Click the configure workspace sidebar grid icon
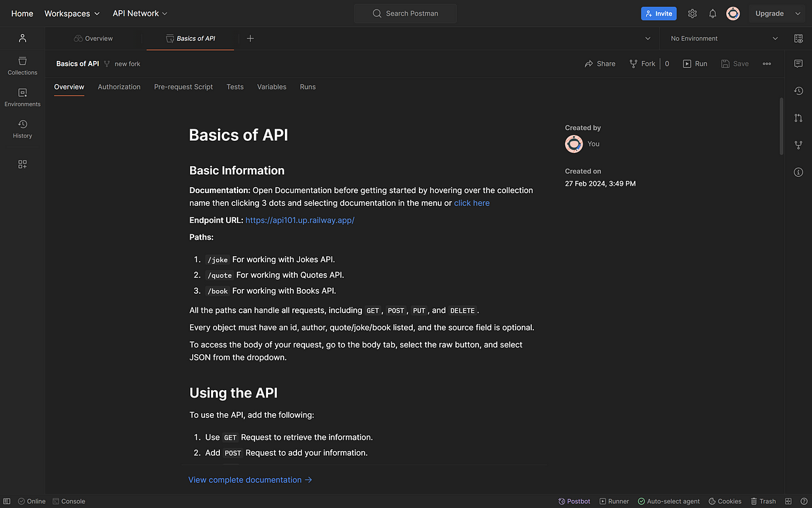 coord(22,164)
